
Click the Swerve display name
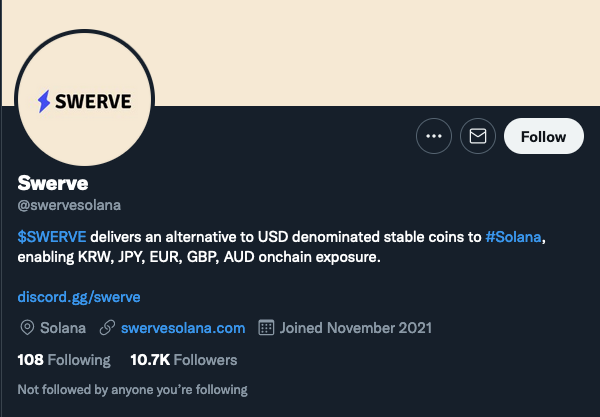click(x=53, y=183)
